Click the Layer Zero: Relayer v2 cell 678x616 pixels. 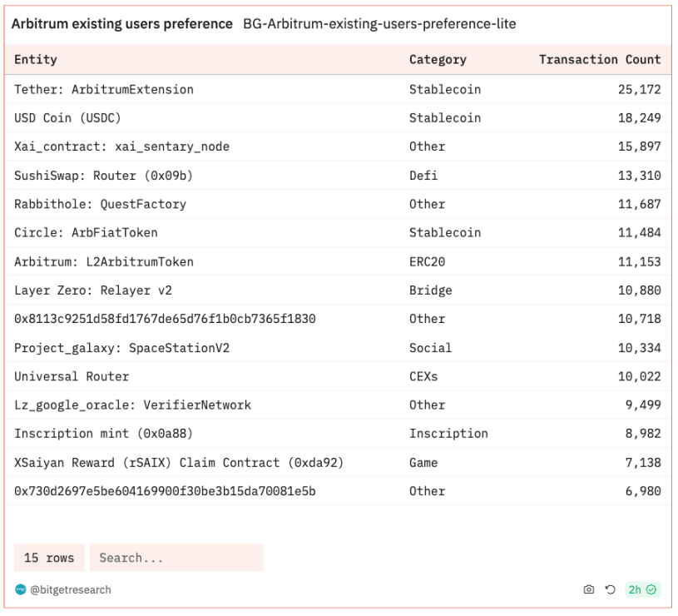point(93,291)
